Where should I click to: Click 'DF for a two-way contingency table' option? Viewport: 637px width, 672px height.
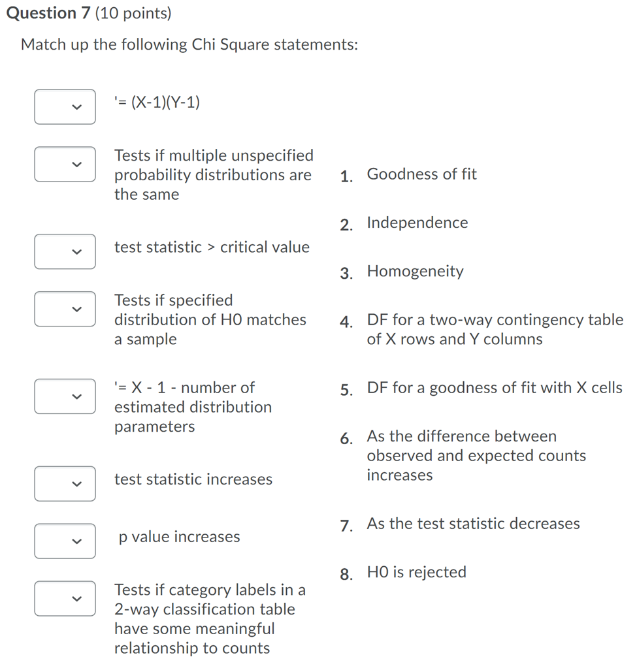pyautogui.click(x=494, y=328)
